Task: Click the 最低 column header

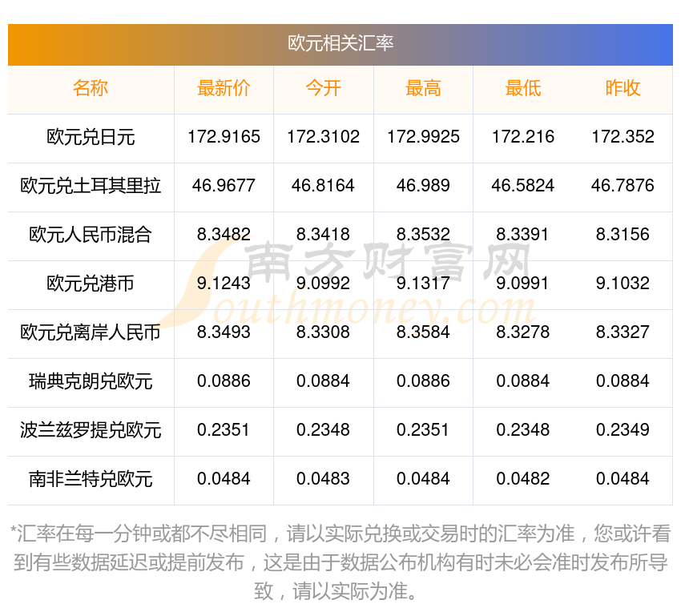Action: coord(523,88)
